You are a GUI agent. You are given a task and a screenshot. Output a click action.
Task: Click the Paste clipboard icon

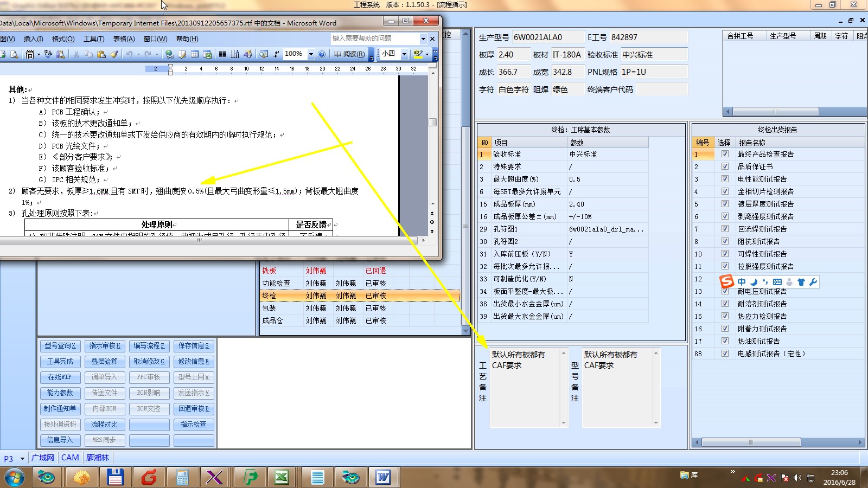(101, 54)
